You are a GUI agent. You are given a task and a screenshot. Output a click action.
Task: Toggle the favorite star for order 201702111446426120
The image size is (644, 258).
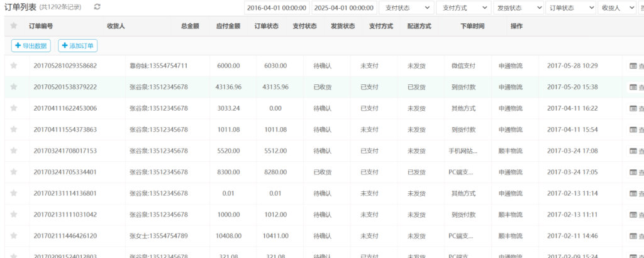[x=14, y=236]
